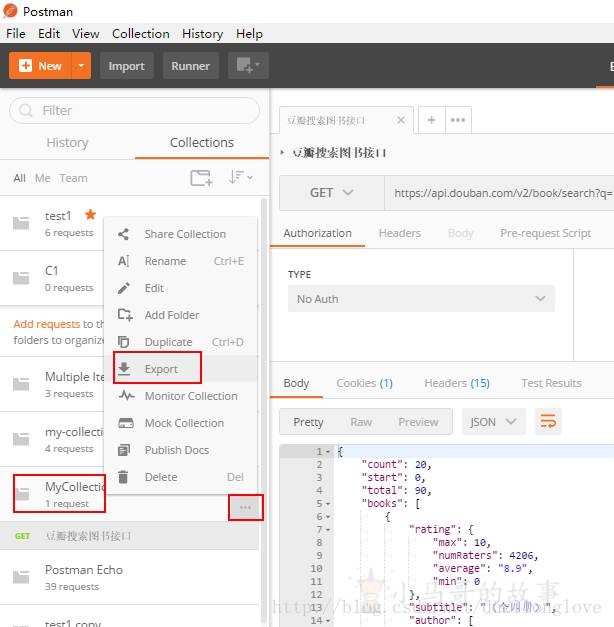Toggle the line wrap icon
The height and width of the screenshot is (627, 614).
tap(548, 421)
